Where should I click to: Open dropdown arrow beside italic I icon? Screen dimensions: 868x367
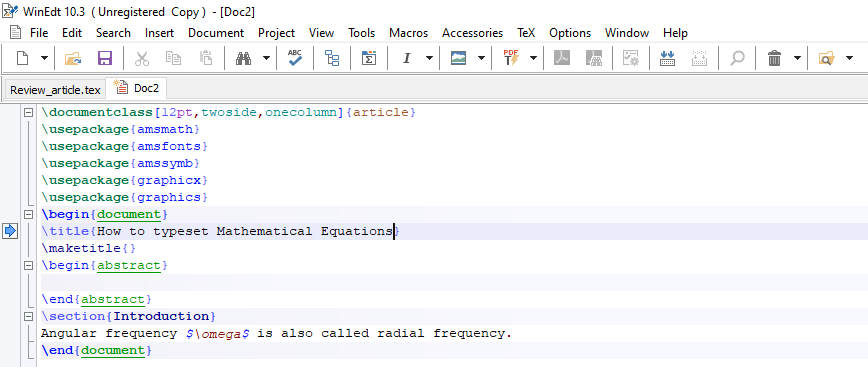coord(429,58)
